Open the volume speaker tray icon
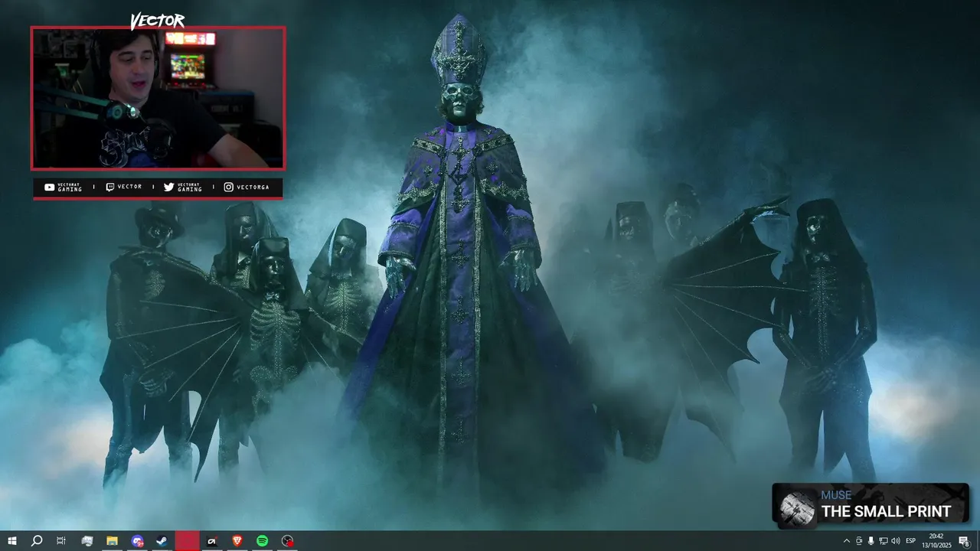980x551 pixels. click(896, 541)
